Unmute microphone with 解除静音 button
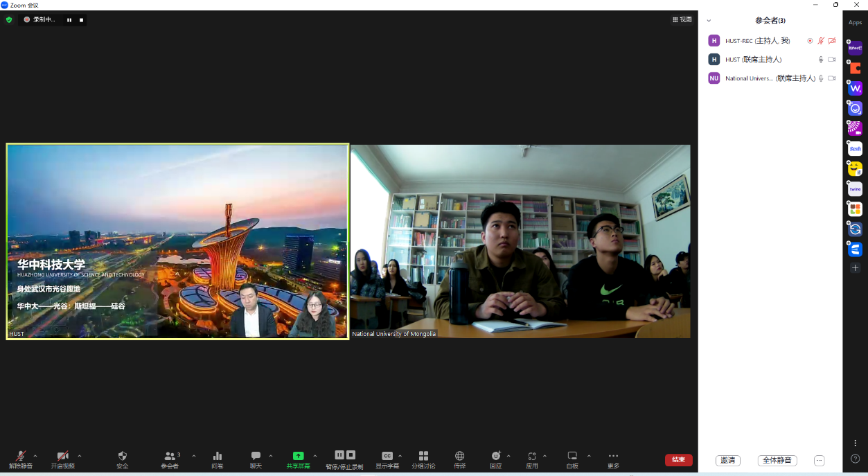Viewport: 868px width, 476px height. click(x=21, y=459)
